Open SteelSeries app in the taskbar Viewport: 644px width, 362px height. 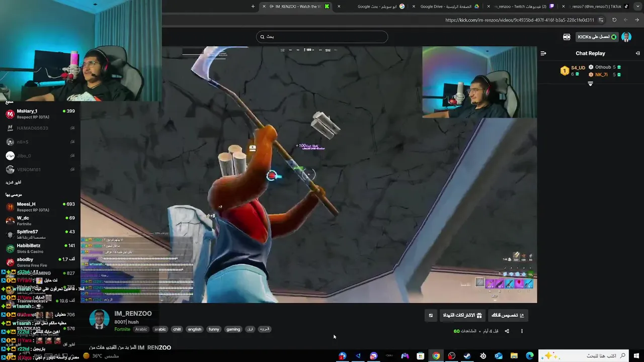pos(483,356)
